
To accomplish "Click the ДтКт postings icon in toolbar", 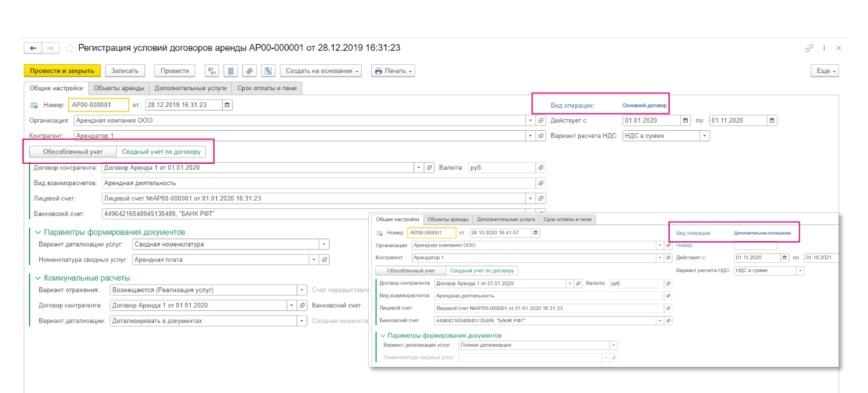I will (x=212, y=71).
